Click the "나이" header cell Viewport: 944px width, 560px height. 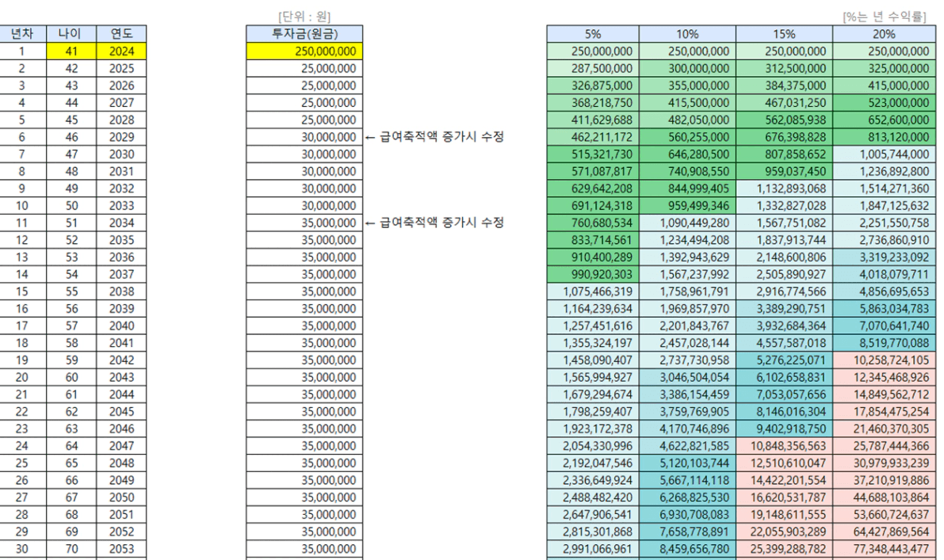point(71,33)
